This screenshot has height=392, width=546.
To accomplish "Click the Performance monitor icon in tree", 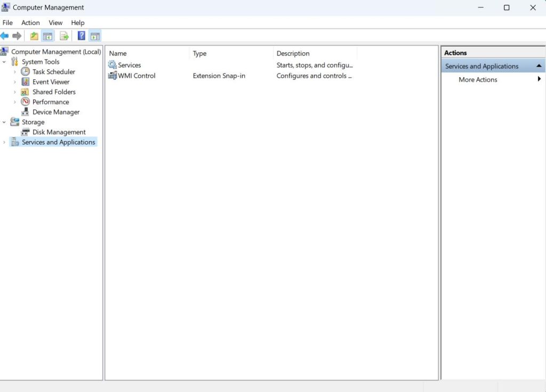I will click(25, 102).
